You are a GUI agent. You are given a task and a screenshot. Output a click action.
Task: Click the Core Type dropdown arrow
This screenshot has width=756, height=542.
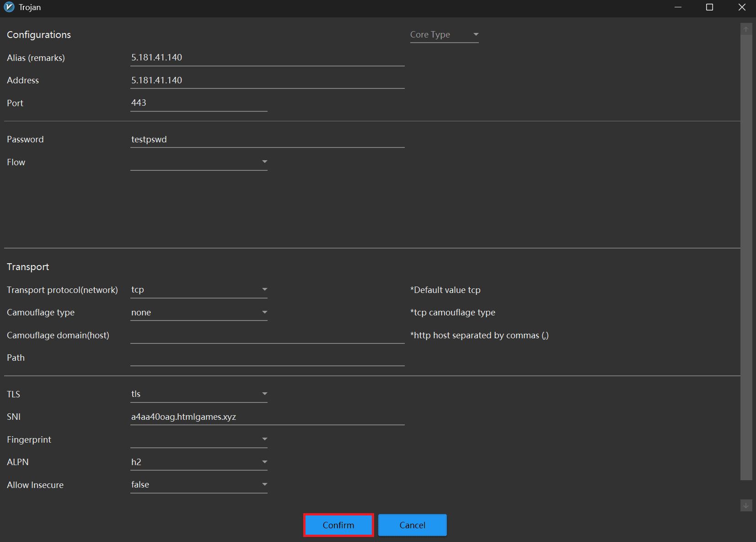pos(476,34)
